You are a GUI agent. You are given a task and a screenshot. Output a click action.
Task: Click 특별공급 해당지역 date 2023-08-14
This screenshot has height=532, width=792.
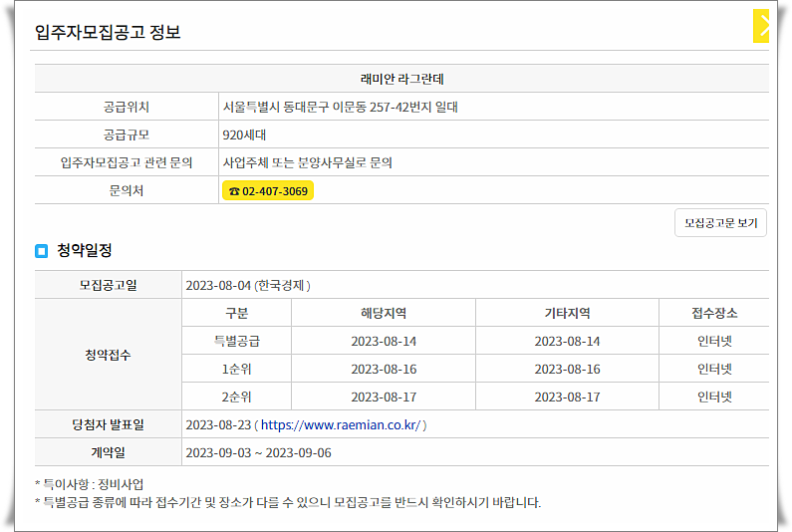click(384, 342)
